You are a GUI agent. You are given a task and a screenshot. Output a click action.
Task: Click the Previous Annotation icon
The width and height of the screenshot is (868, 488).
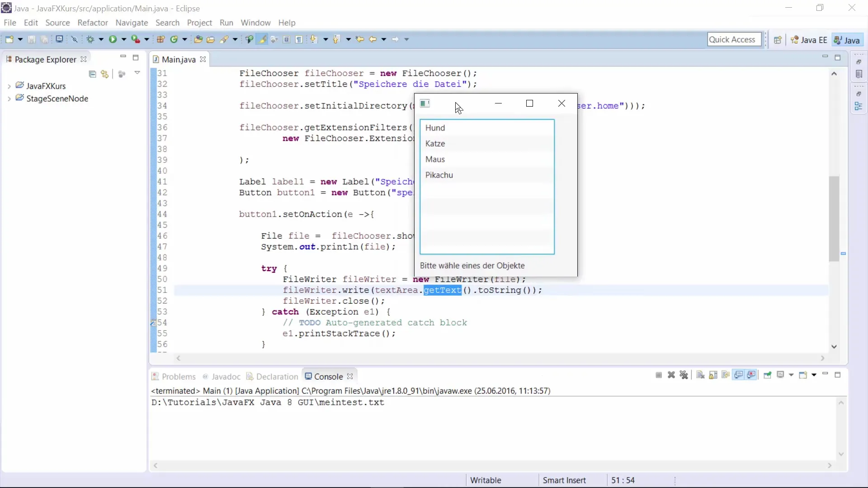click(x=336, y=39)
